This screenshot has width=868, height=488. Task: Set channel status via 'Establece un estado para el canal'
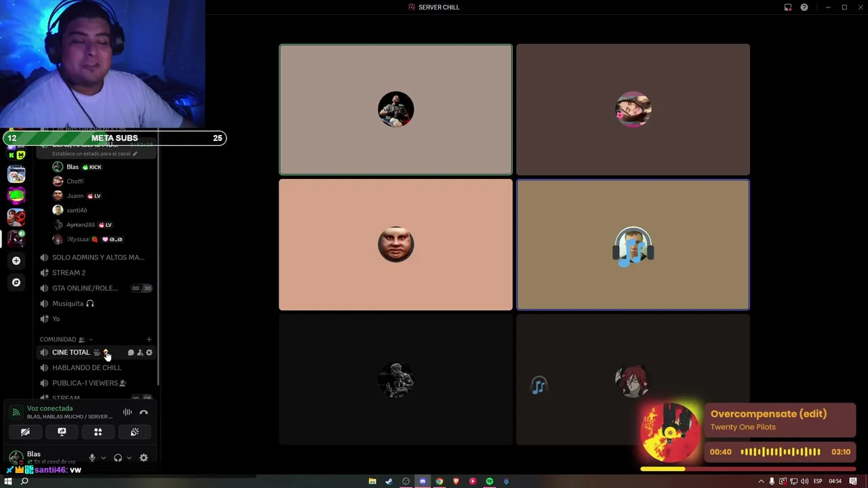(x=94, y=154)
